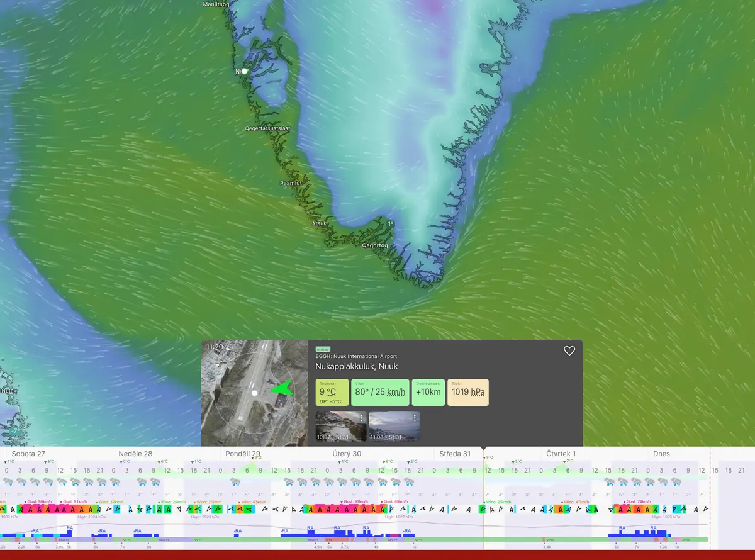Click the wind tile showing 80° / 25 km/h
The image size is (755, 560).
pos(380,392)
